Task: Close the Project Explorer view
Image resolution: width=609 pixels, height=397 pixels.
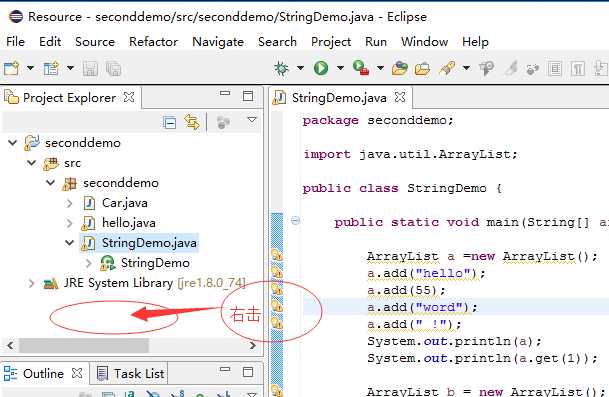Action: click(129, 97)
